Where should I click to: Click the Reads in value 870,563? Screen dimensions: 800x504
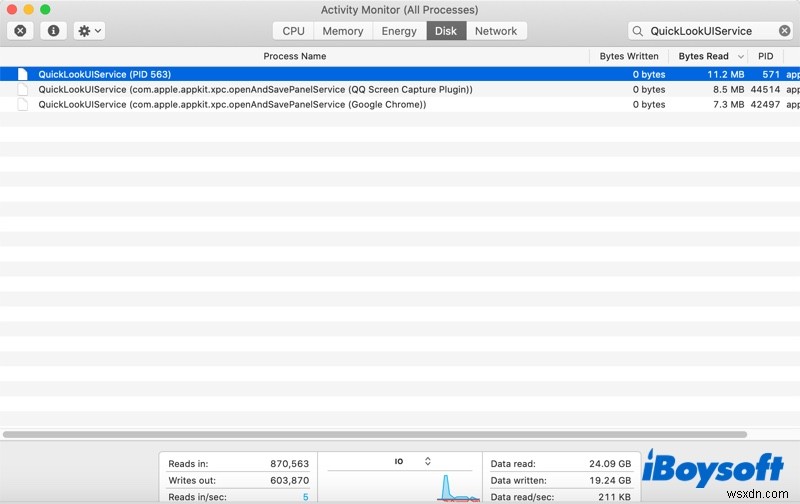(x=289, y=464)
